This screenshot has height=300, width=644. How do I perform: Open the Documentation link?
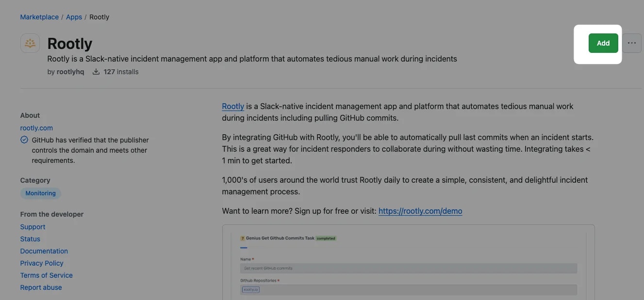tap(44, 251)
